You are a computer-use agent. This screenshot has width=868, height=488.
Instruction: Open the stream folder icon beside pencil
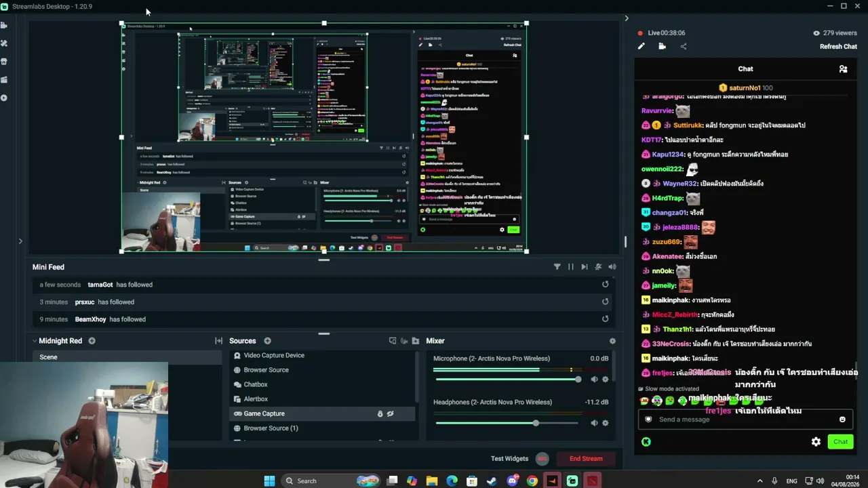(x=662, y=46)
